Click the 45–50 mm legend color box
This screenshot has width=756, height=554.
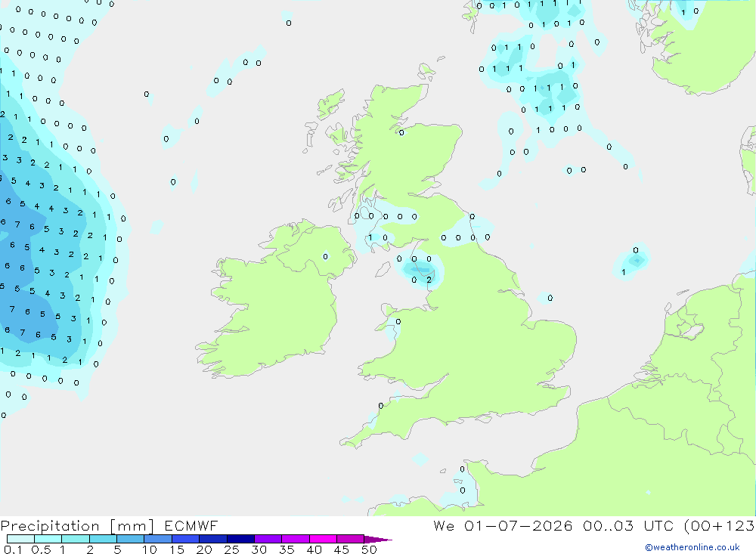[x=351, y=539]
